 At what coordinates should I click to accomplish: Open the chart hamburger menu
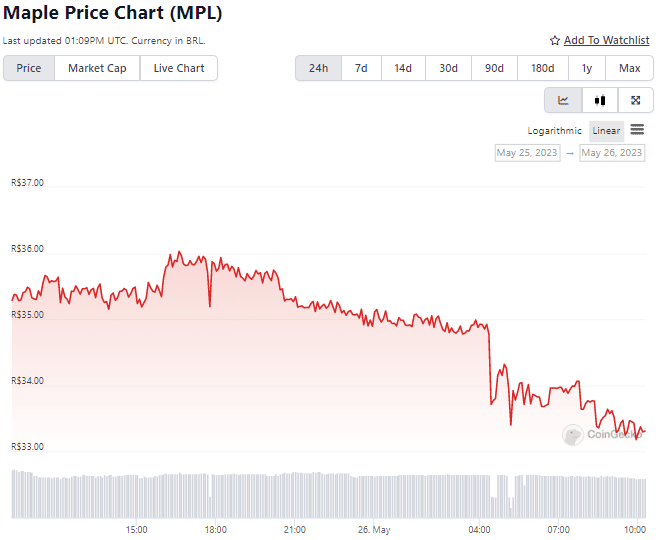(x=637, y=130)
